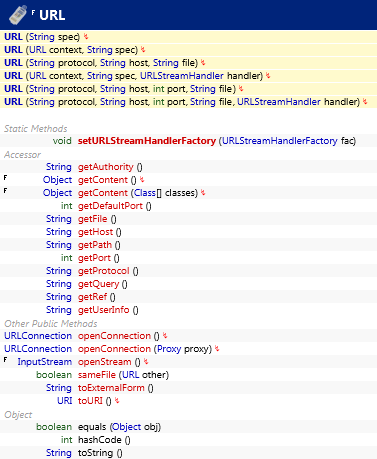Image resolution: width=377 pixels, height=459 pixels.
Task: Open openConnection method taking a Proxy
Action: coord(114,349)
